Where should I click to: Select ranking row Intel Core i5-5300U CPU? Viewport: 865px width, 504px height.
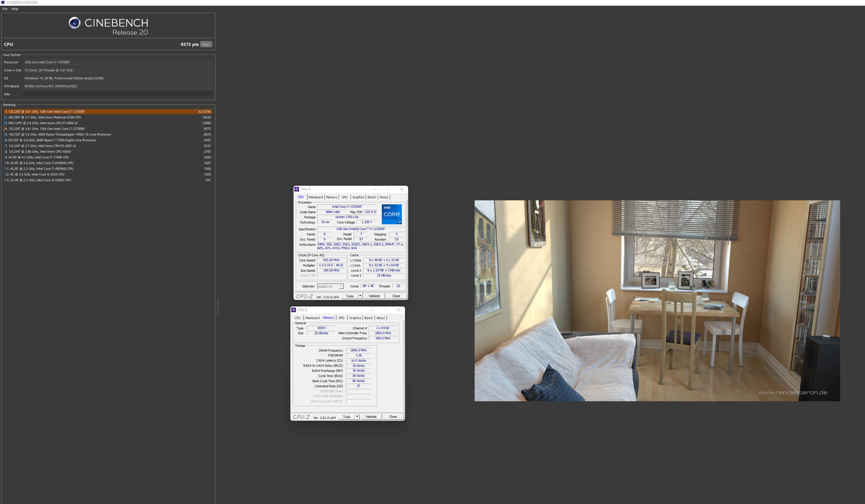(x=108, y=180)
